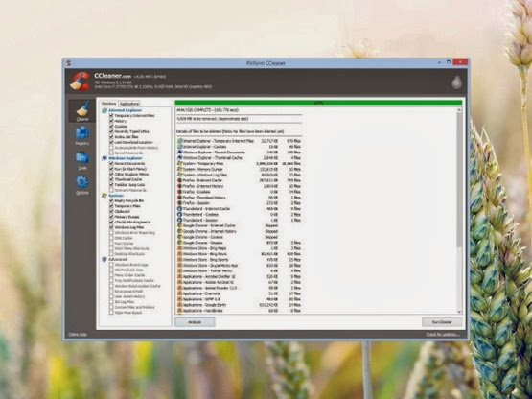
Task: Click the green analysis progress bar
Action: [318, 103]
